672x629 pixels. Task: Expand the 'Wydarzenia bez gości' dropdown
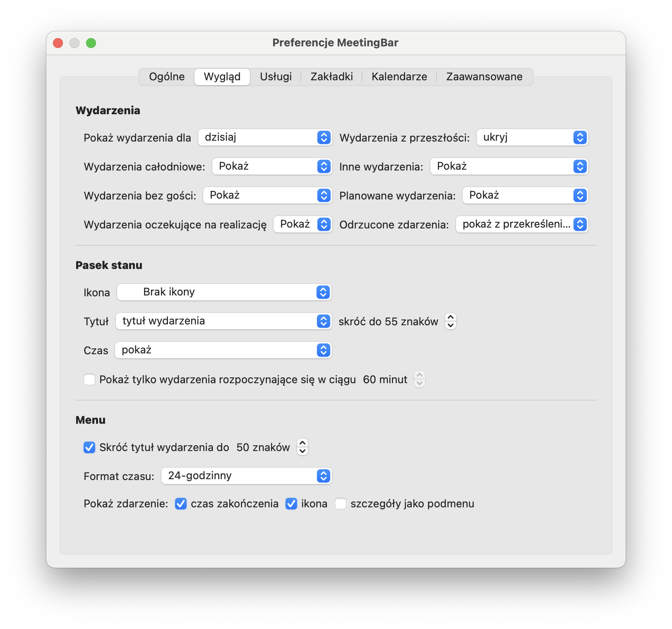(x=267, y=195)
